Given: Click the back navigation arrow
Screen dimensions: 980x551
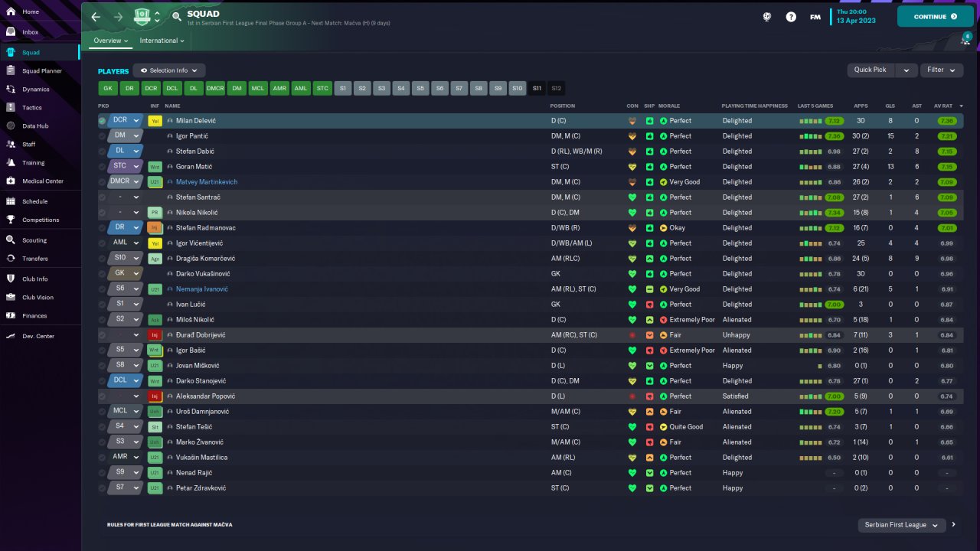Looking at the screenshot, I should 96,16.
